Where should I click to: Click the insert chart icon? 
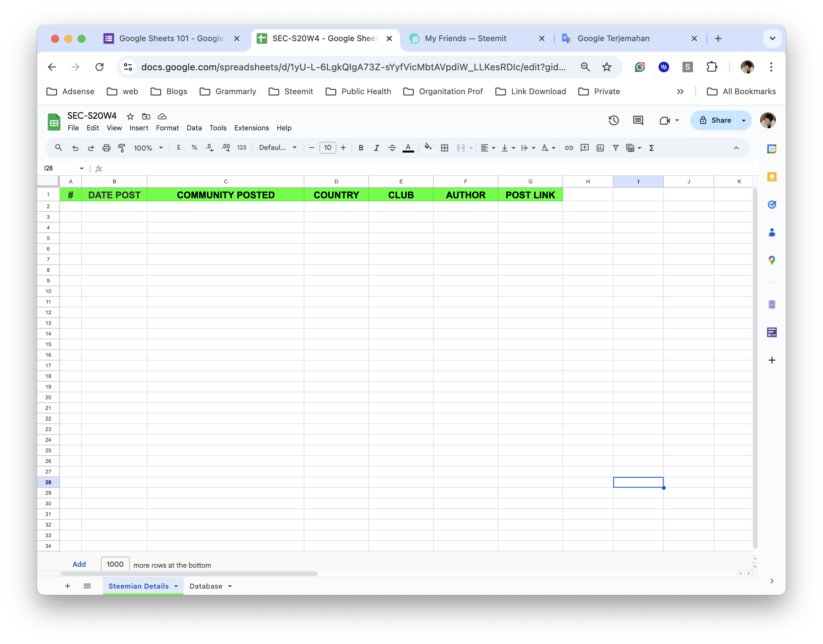click(x=600, y=148)
